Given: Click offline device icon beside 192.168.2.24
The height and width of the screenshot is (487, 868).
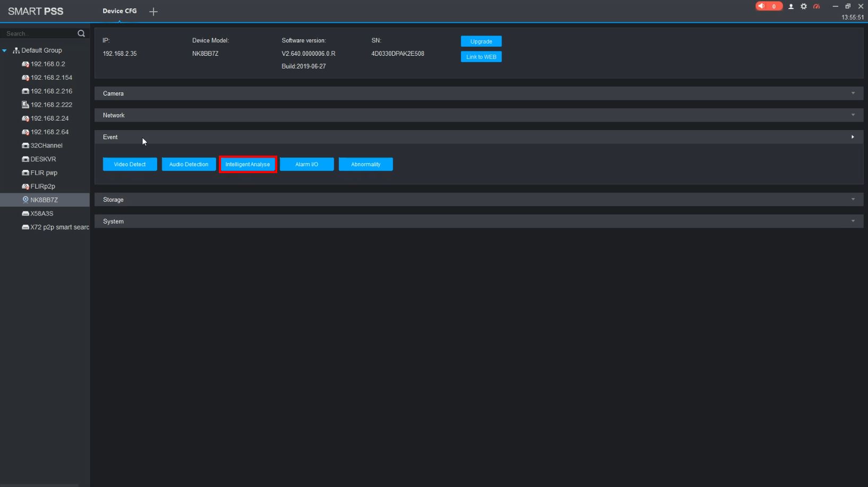Looking at the screenshot, I should point(25,118).
